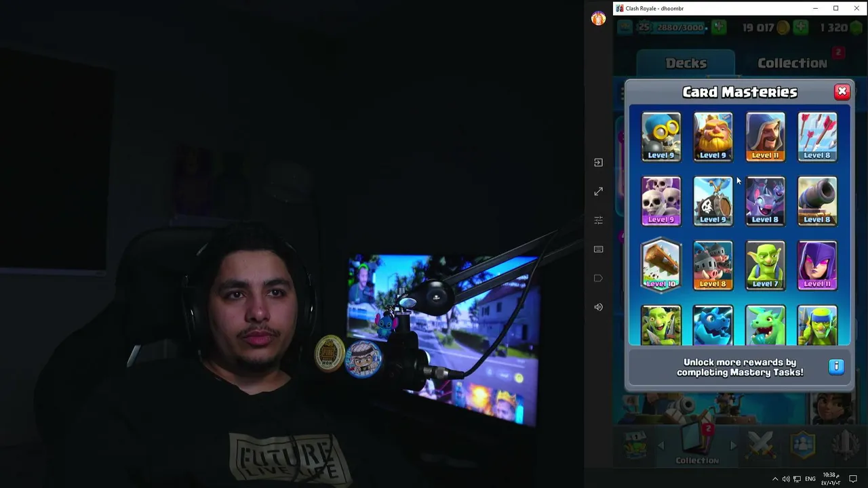The height and width of the screenshot is (488, 868).
Task: Select the Arrows Level 8 card
Action: 817,137
